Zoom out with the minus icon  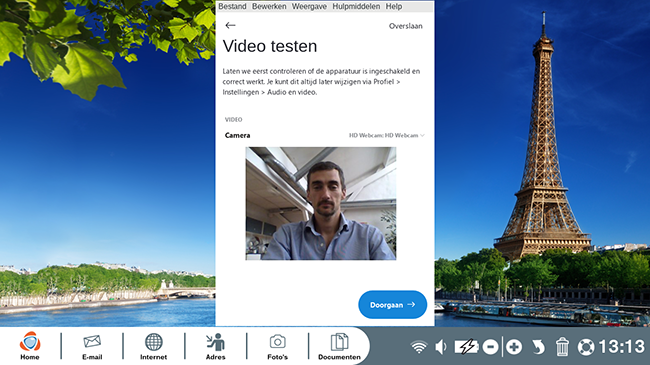tap(490, 347)
